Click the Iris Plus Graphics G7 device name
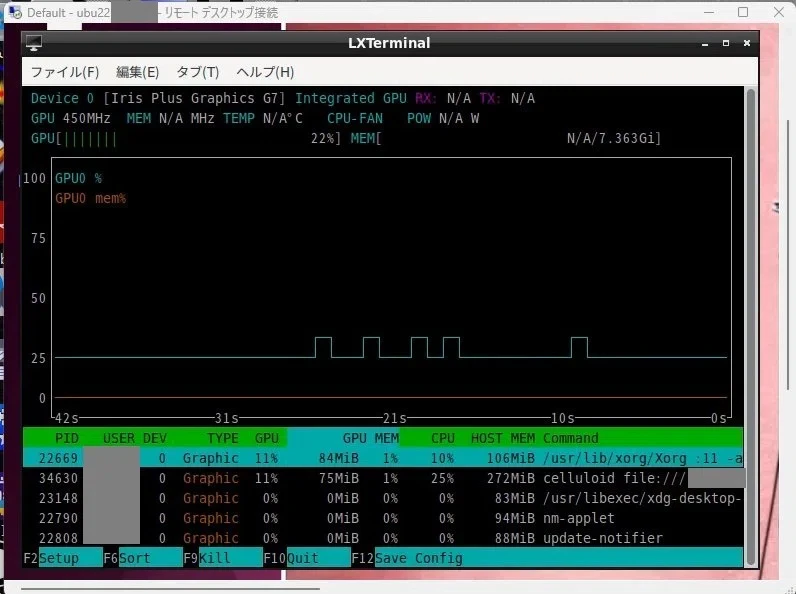Screen dimensions: 796x594 tap(194, 98)
